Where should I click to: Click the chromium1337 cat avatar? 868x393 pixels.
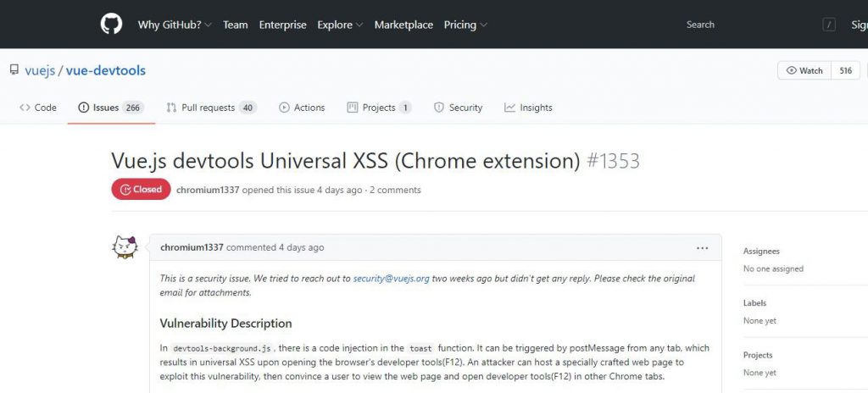(125, 246)
